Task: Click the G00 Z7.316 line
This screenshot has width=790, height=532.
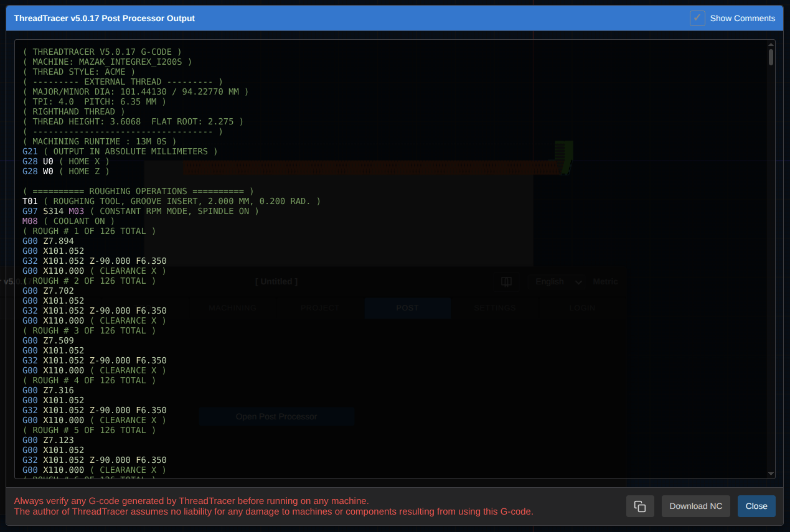Action: 48,390
